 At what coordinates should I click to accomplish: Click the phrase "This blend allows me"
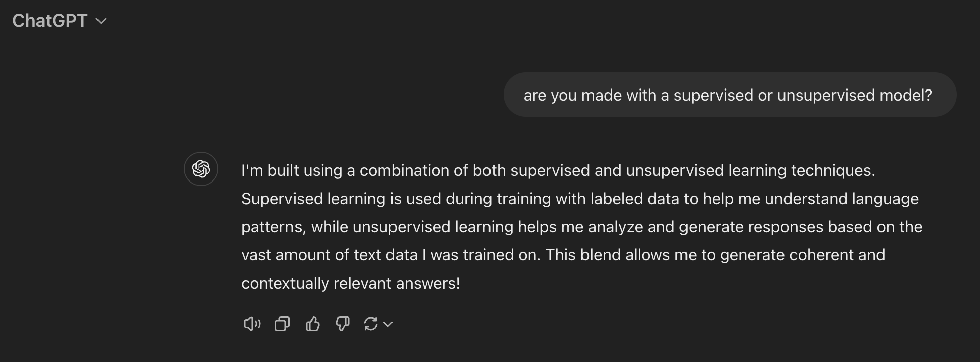pyautogui.click(x=621, y=255)
